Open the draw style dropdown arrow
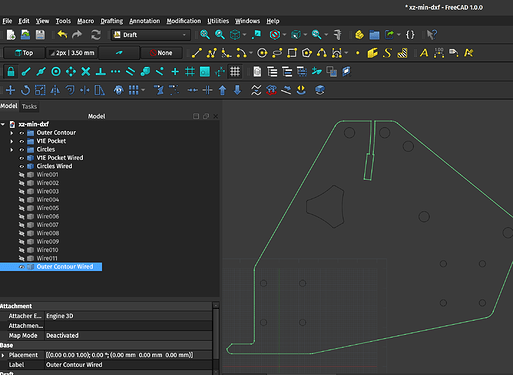The width and height of the screenshot is (513, 375). click(284, 35)
